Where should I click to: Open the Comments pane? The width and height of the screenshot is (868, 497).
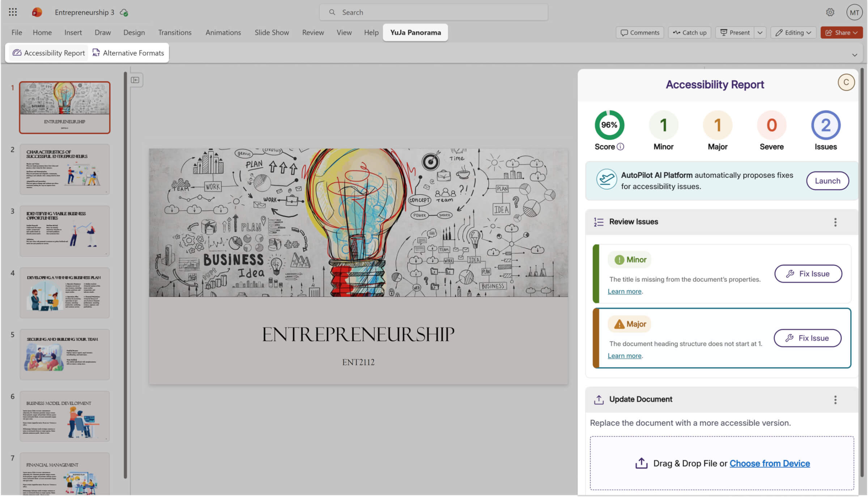click(640, 32)
